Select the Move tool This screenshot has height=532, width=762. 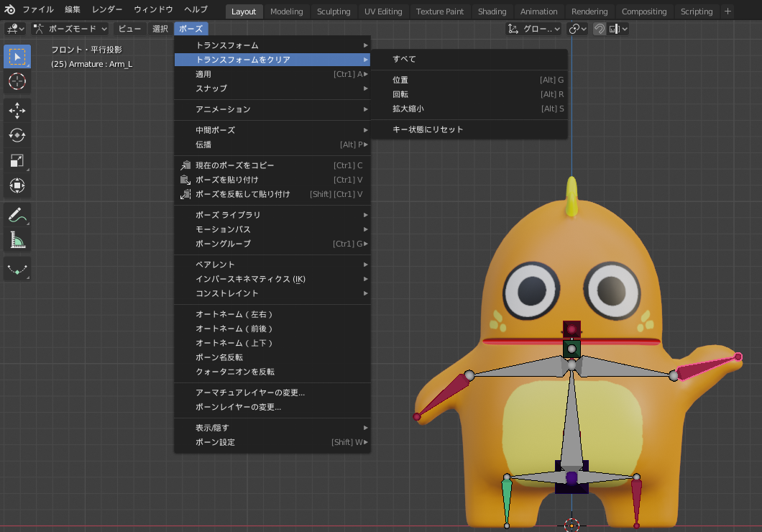pos(17,111)
